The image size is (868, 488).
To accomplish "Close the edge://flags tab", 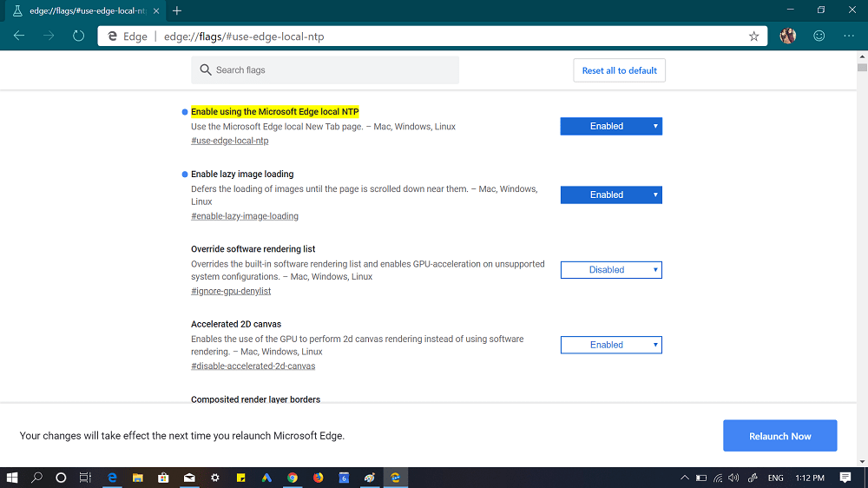I will click(156, 10).
